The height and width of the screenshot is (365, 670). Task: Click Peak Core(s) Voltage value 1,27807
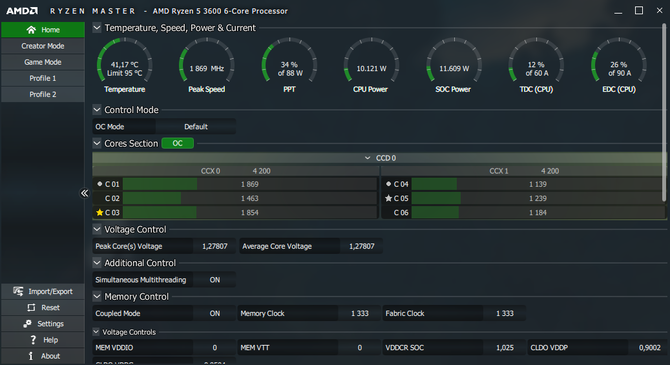215,246
